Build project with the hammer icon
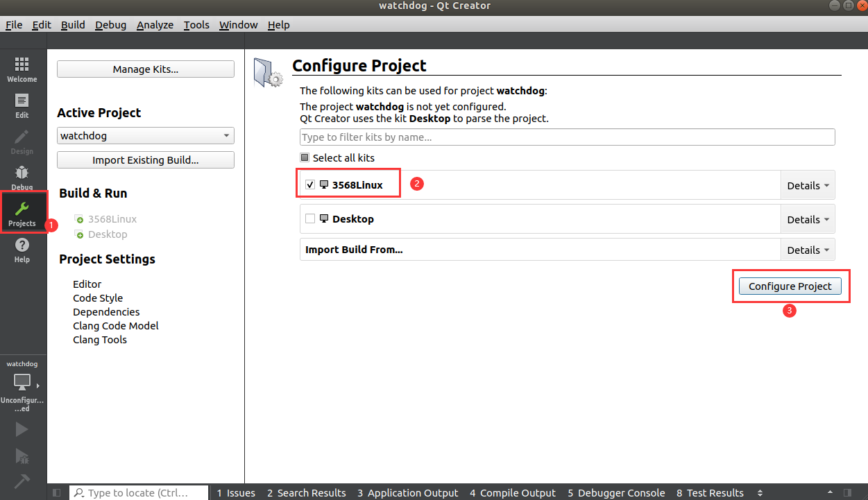Screen dimensions: 868x500 (22, 481)
